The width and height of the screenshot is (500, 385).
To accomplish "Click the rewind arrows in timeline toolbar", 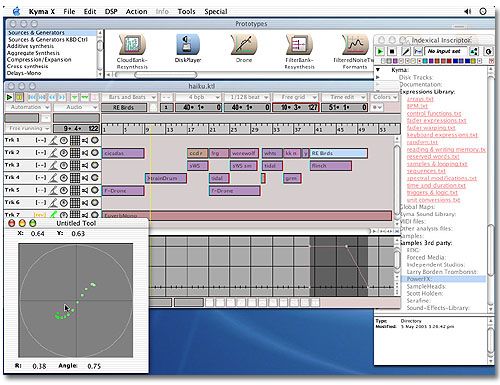I will click(x=52, y=97).
